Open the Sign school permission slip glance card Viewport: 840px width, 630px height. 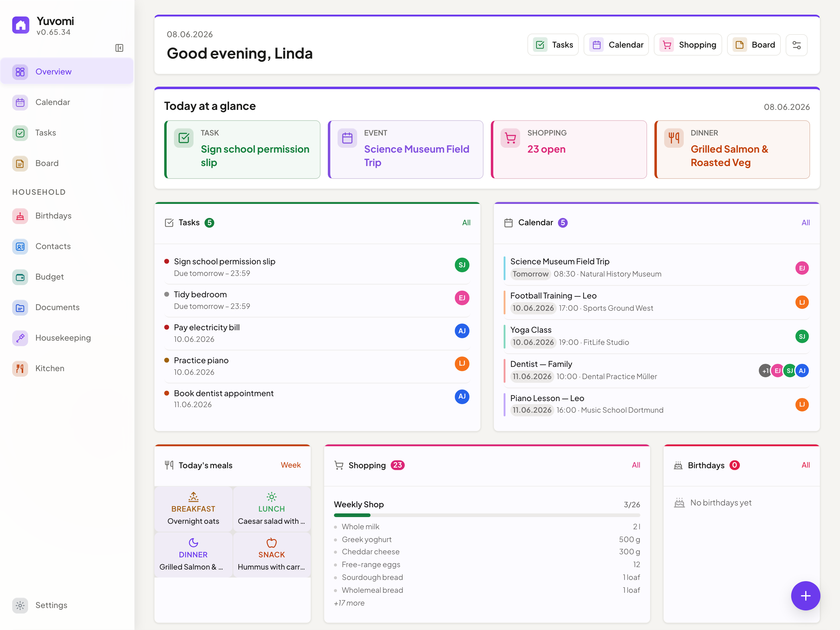click(x=242, y=150)
